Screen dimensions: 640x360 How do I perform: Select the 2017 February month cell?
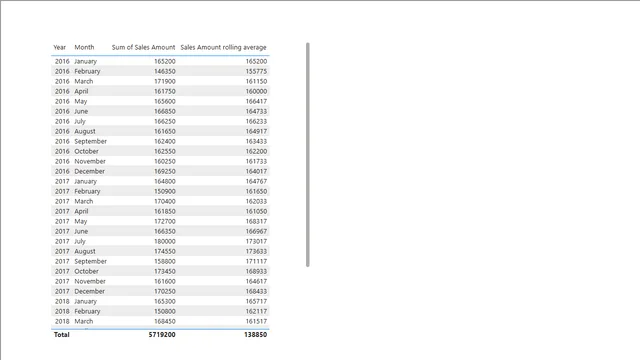pos(87,191)
